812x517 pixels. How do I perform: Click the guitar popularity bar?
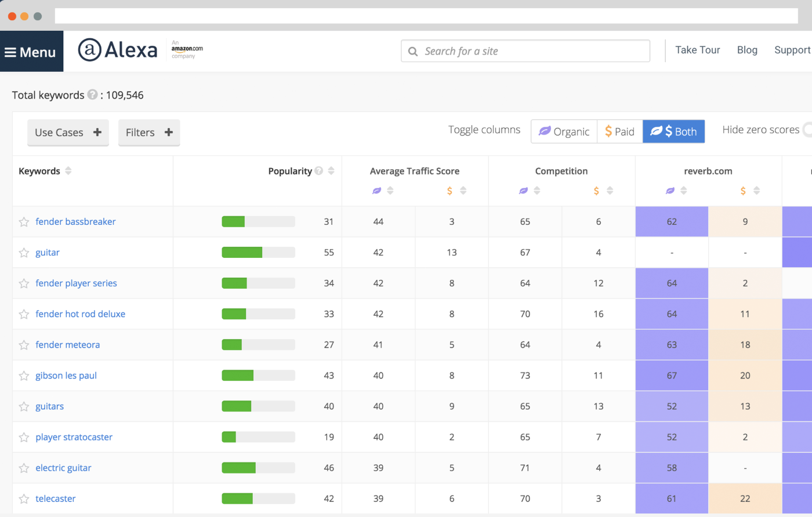click(258, 252)
